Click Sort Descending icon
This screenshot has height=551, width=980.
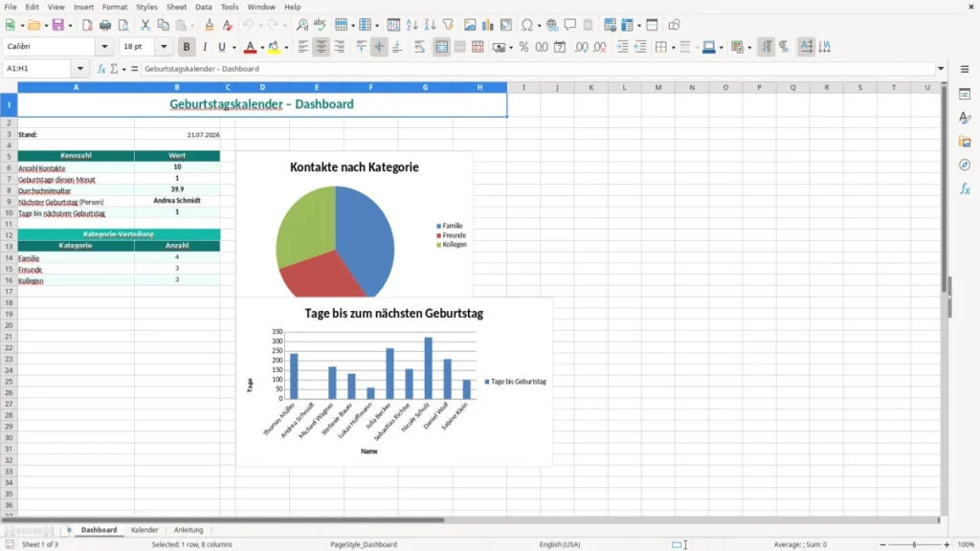click(x=430, y=25)
